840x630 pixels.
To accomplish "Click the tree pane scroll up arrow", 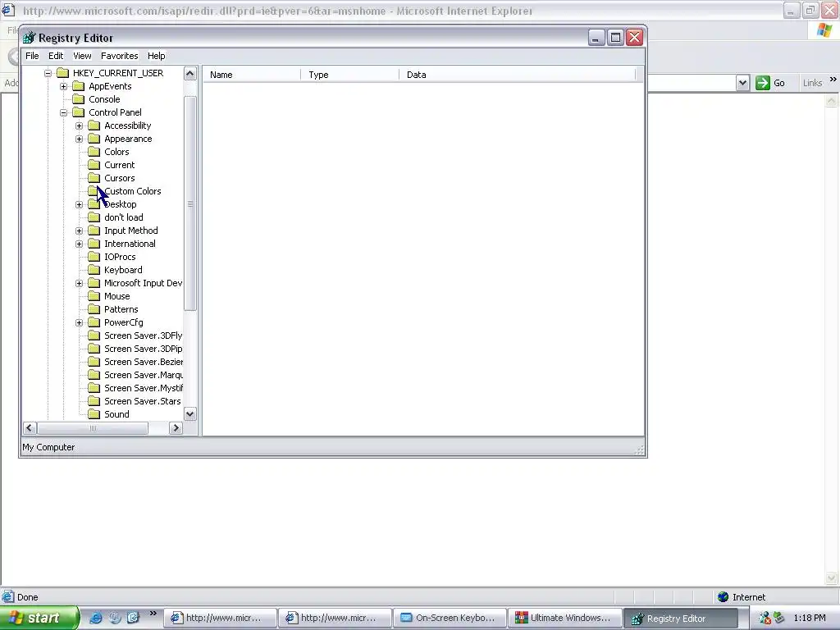I will 190,73.
